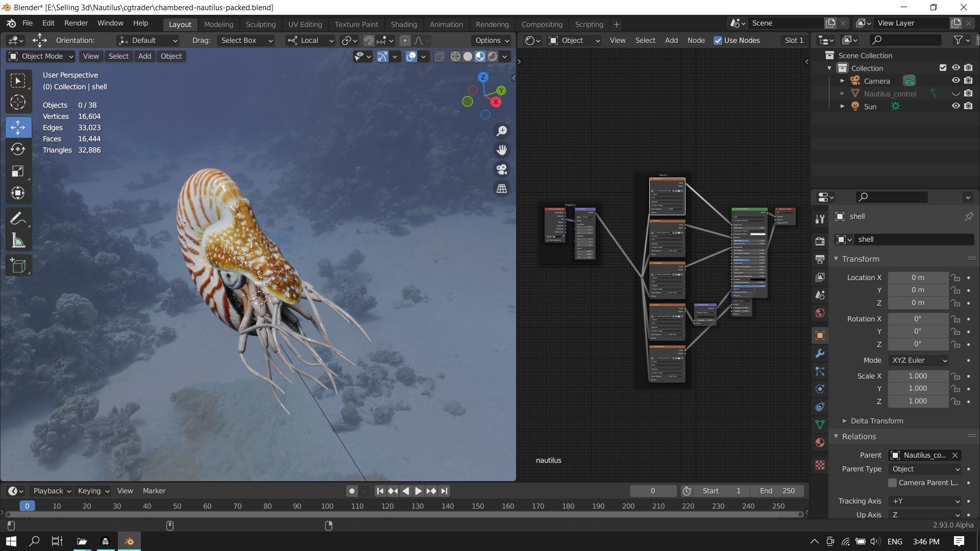The image size is (980, 551).
Task: Open the Parent Type Object dropdown
Action: coord(925,469)
